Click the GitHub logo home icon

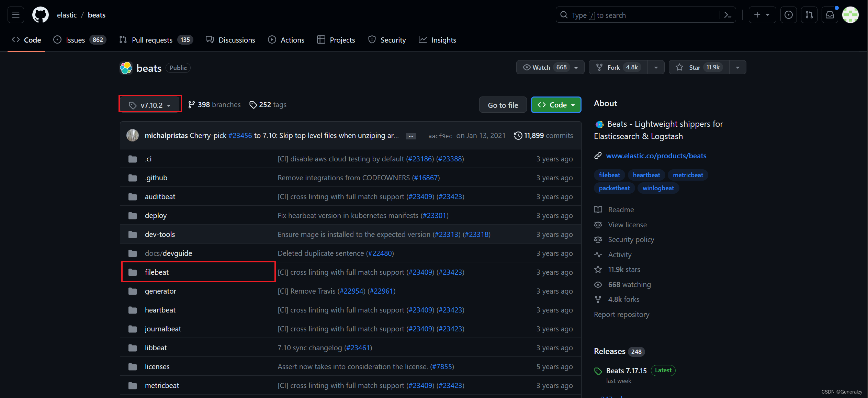point(41,15)
